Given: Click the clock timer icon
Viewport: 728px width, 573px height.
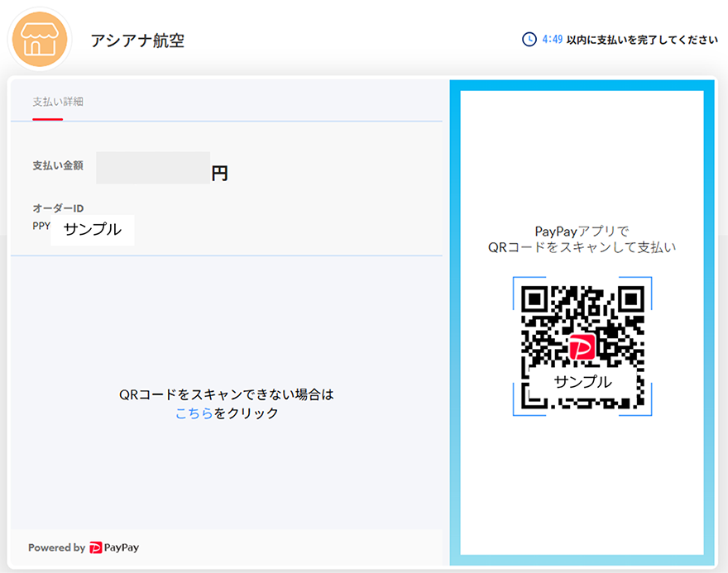Looking at the screenshot, I should 529,40.
